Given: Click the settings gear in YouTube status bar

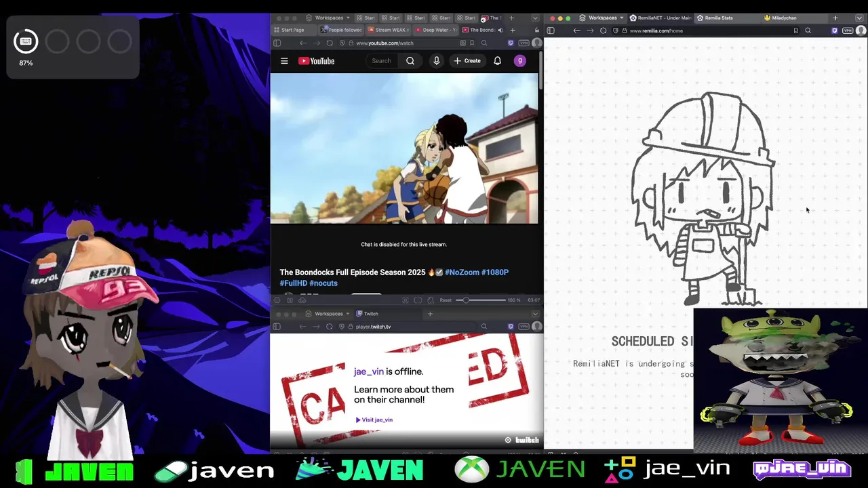Looking at the screenshot, I should click(x=277, y=300).
